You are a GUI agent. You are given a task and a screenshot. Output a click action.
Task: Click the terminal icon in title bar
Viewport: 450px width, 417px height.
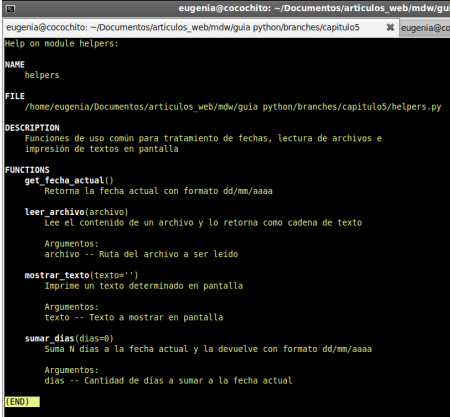point(10,9)
